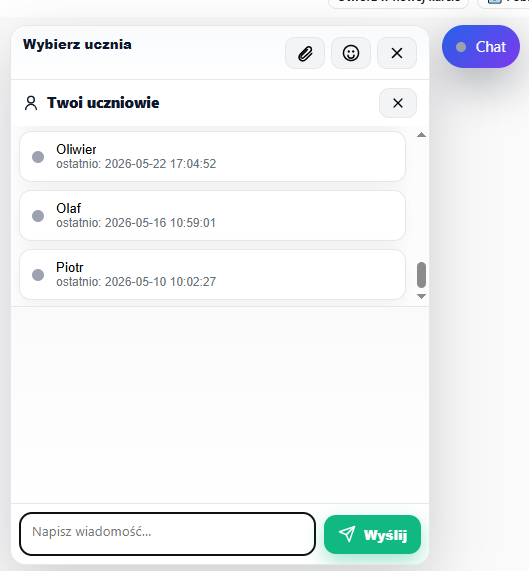Click the paper plane send icon

347,534
